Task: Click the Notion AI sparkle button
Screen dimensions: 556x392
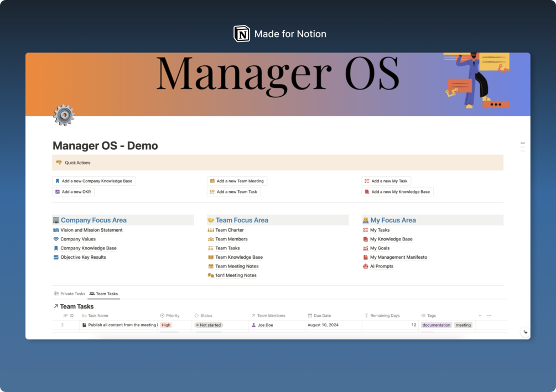Action: point(525,332)
